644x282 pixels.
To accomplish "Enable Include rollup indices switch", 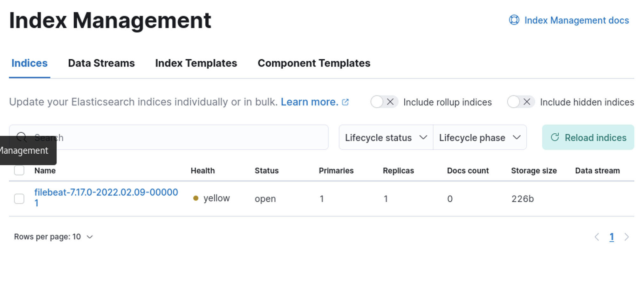I will (x=384, y=102).
